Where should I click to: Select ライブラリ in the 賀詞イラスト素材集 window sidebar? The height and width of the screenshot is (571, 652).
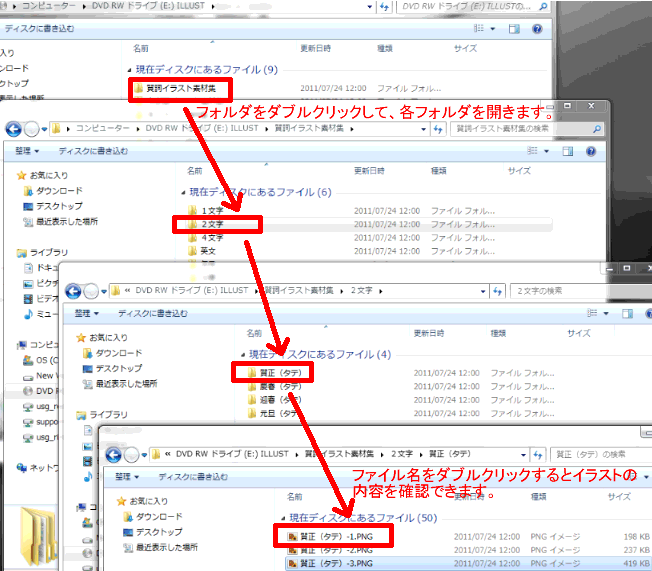(x=42, y=252)
